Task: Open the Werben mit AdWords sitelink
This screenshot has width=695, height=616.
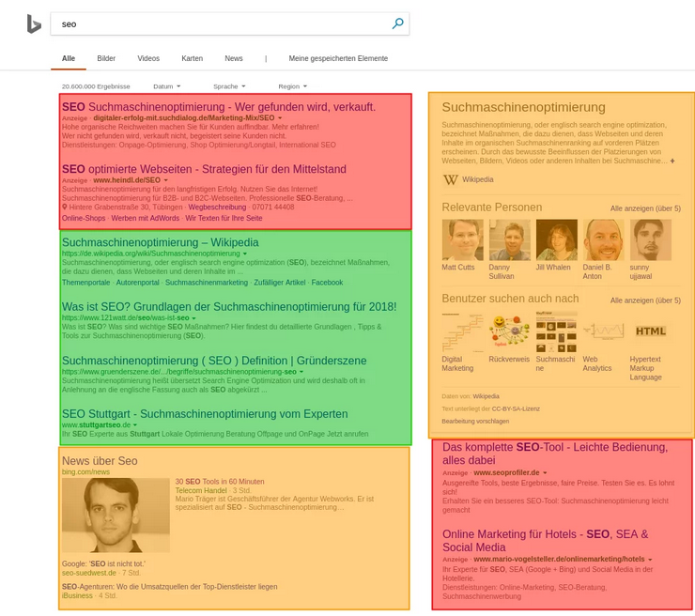Action: [x=146, y=218]
